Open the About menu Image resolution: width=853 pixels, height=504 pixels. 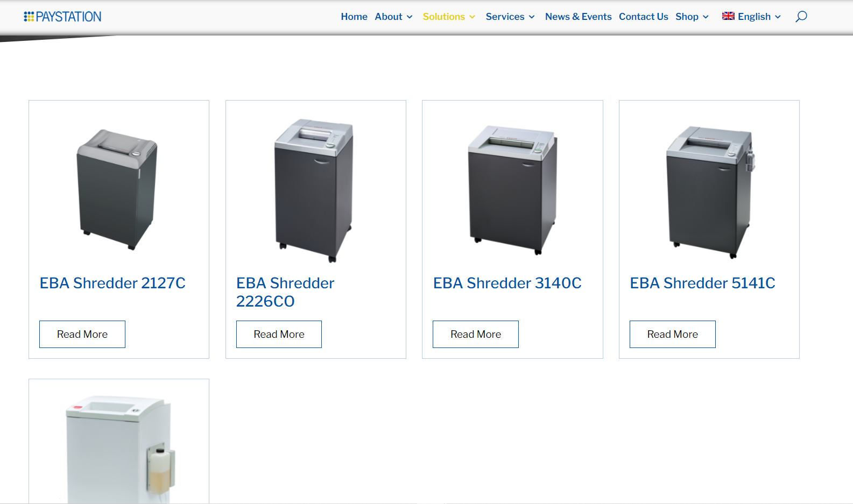(389, 17)
